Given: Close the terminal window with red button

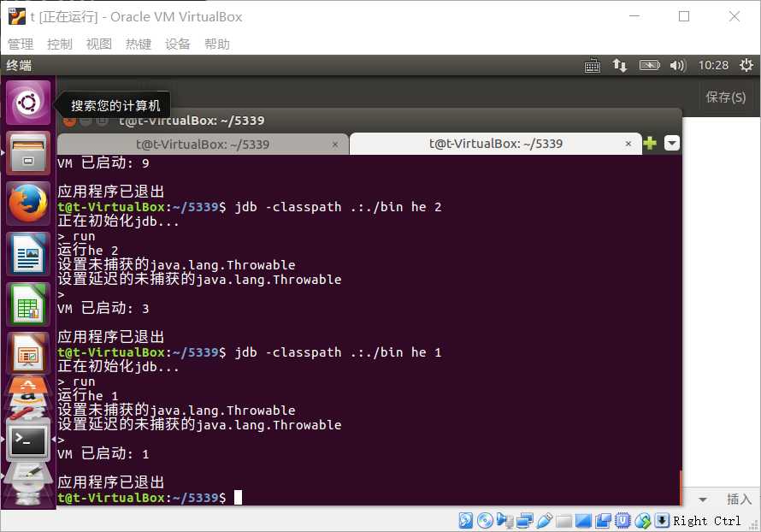Looking at the screenshot, I should click(69, 121).
